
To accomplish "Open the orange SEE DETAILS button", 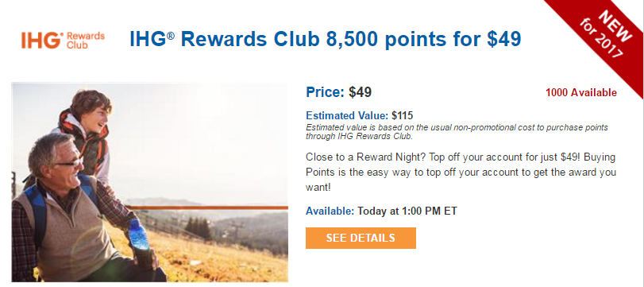I will [x=361, y=238].
